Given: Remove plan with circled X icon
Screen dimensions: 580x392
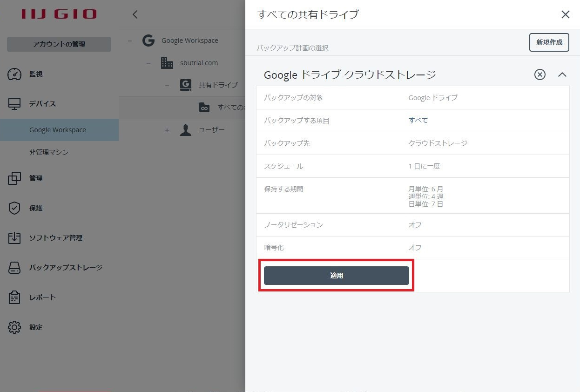Looking at the screenshot, I should click(x=540, y=74).
